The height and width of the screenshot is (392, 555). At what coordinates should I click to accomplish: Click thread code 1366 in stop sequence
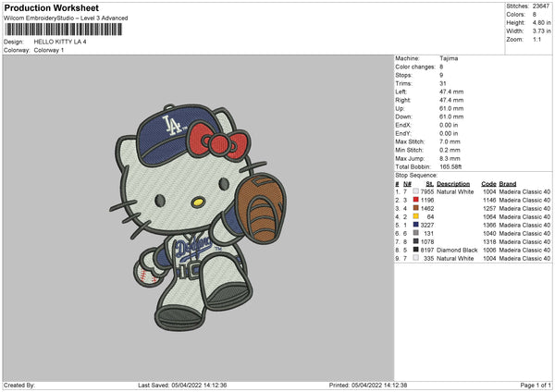489,225
